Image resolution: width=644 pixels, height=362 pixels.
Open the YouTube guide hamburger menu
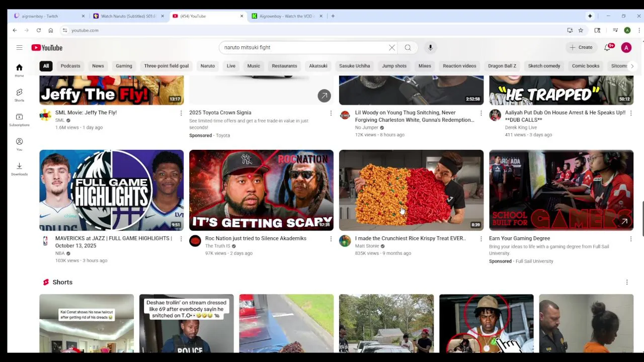pos(19,47)
